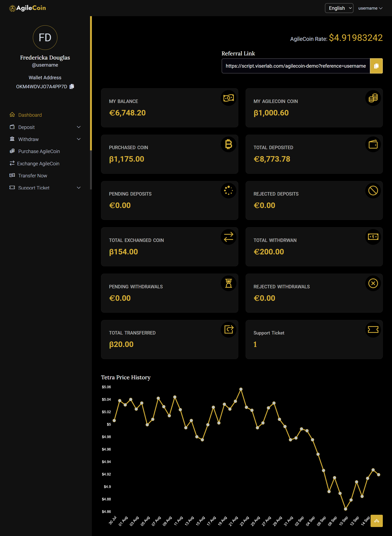392x536 pixels.
Task: Open the username account menu
Action: tap(370, 8)
